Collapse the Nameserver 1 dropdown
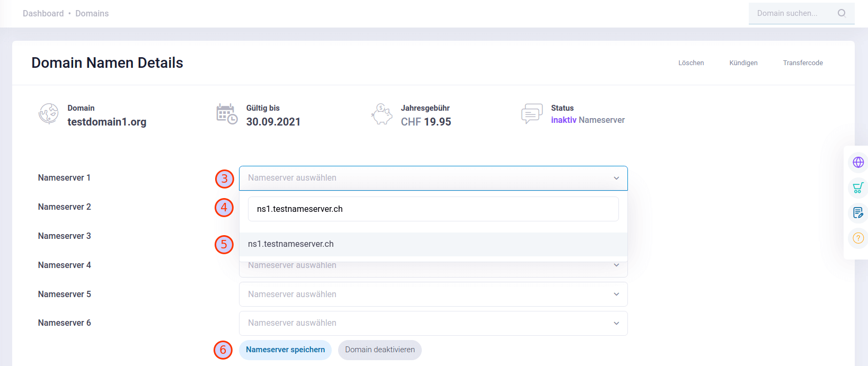Screen dimensions: 868x366 [616, 178]
